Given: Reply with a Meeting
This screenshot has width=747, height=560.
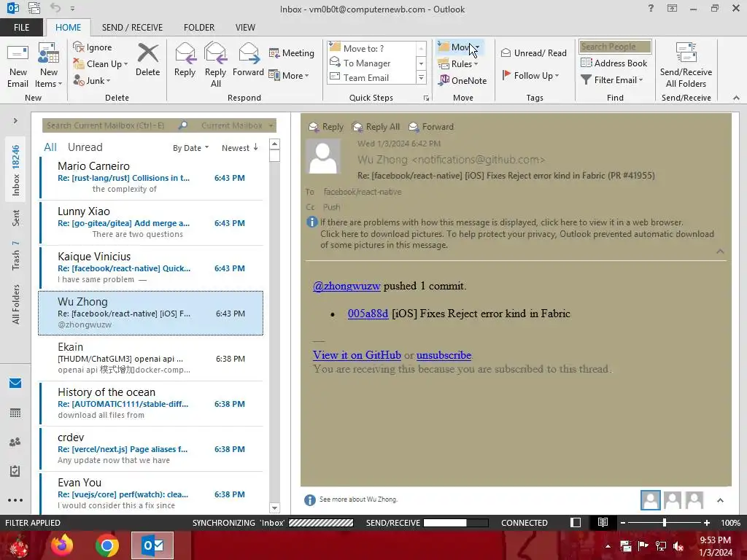Looking at the screenshot, I should tap(292, 52).
